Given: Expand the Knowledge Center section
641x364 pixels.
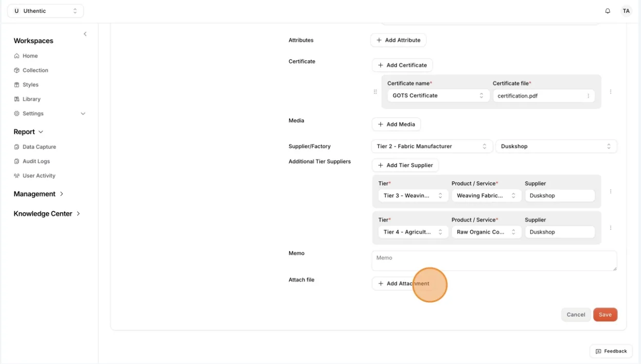Looking at the screenshot, I should pos(78,213).
